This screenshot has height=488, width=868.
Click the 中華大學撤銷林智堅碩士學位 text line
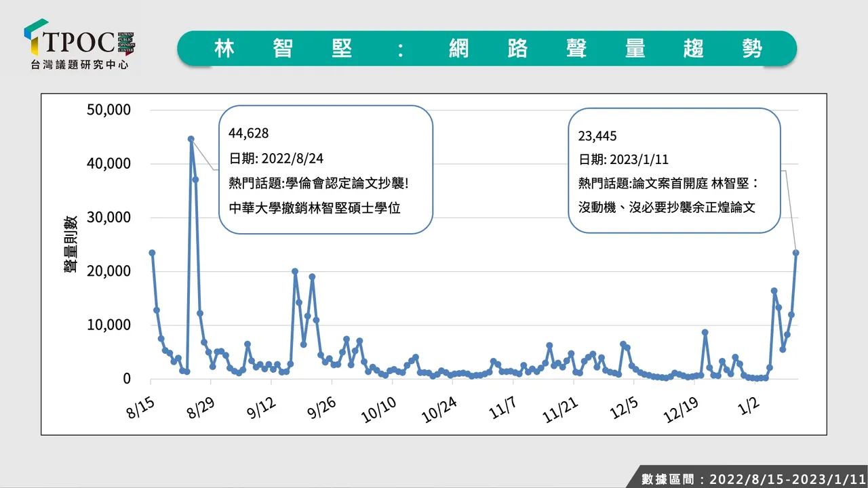pyautogui.click(x=315, y=208)
